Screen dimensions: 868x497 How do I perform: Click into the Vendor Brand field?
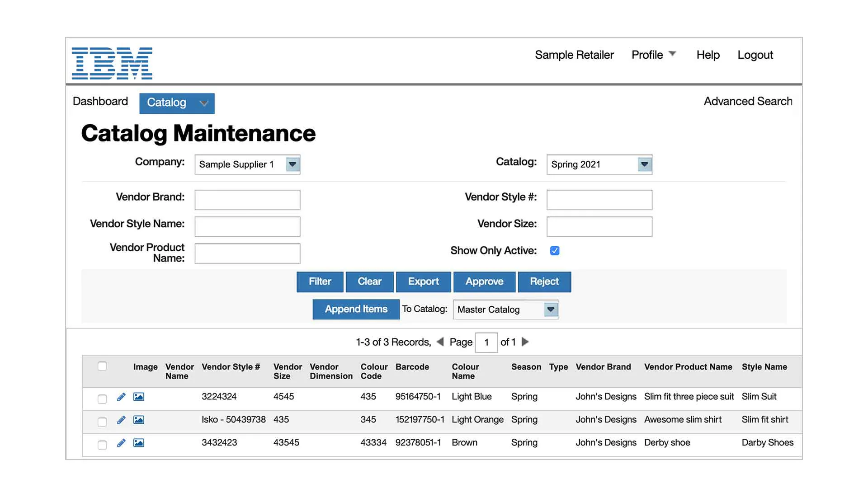[247, 200]
